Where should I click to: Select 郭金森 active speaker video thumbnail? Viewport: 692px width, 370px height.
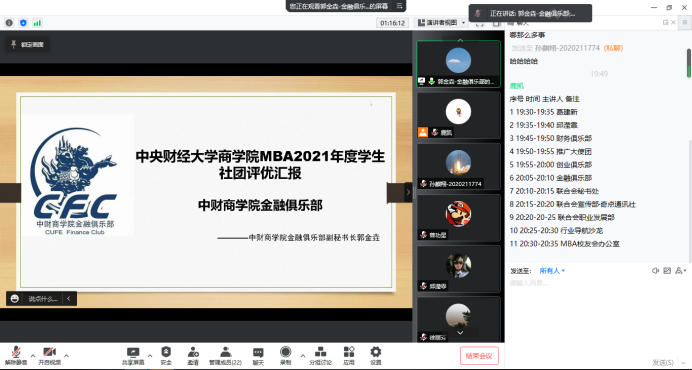[458, 64]
